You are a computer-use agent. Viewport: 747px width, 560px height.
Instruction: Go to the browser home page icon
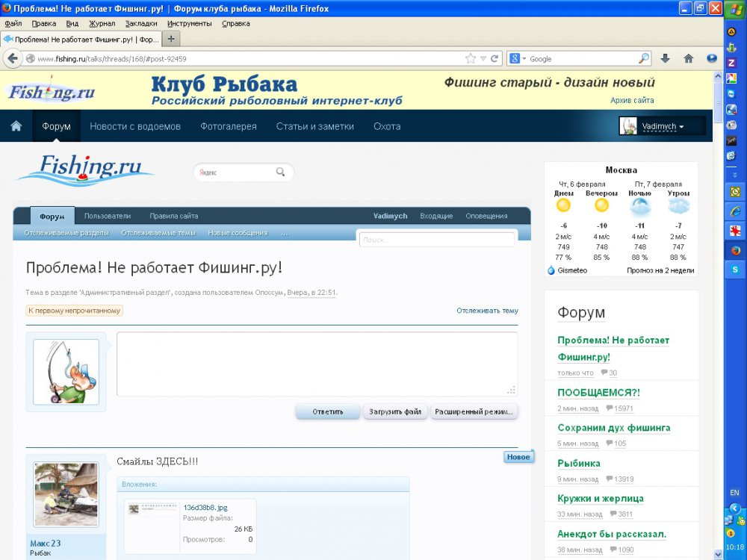(689, 58)
